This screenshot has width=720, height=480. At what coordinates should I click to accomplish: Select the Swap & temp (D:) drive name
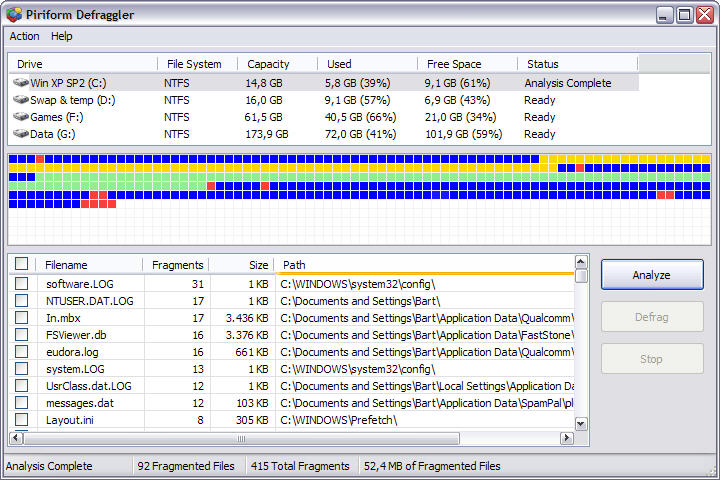point(73,100)
